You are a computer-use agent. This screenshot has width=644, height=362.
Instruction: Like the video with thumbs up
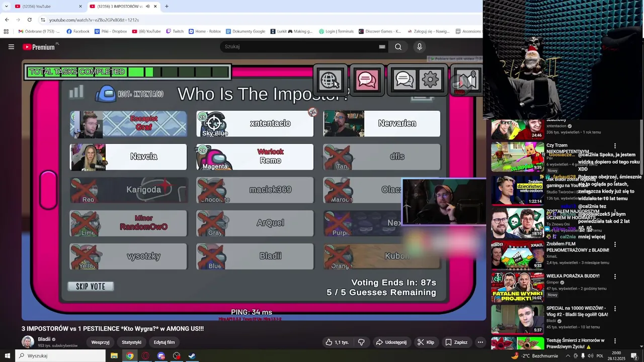coord(337,342)
